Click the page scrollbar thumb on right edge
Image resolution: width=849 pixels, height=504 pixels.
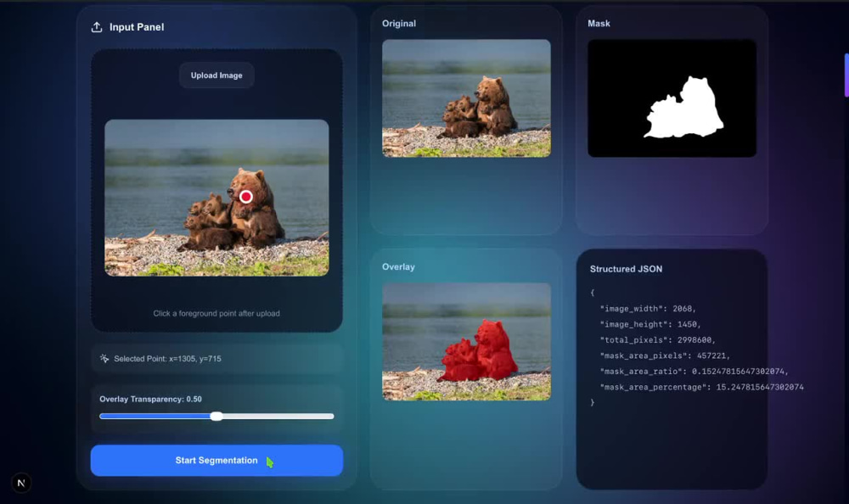pyautogui.click(x=846, y=75)
